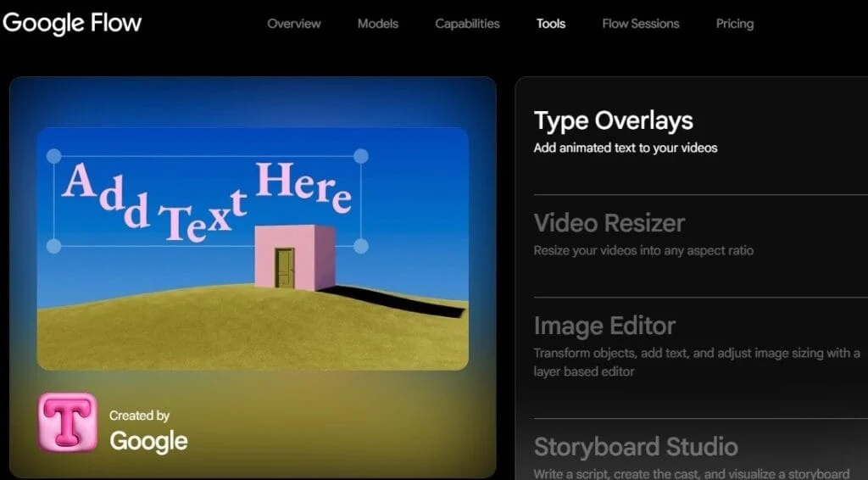Click the pink T Type Overlays icon

68,423
